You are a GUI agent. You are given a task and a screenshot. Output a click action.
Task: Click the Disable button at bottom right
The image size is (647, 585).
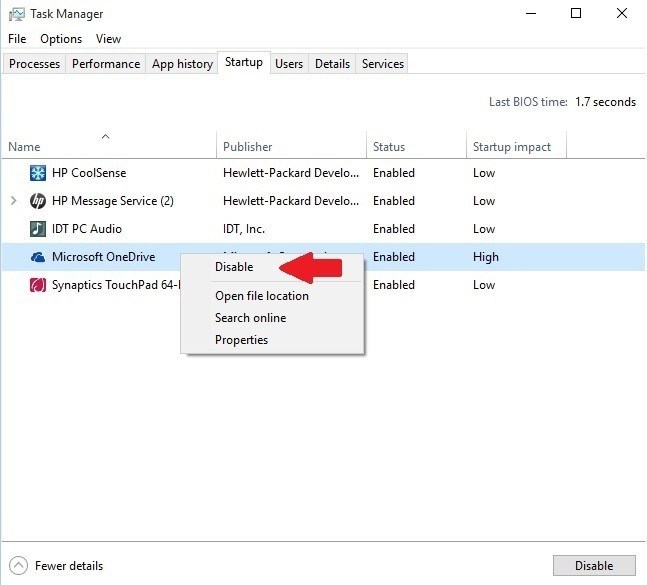[x=594, y=566]
